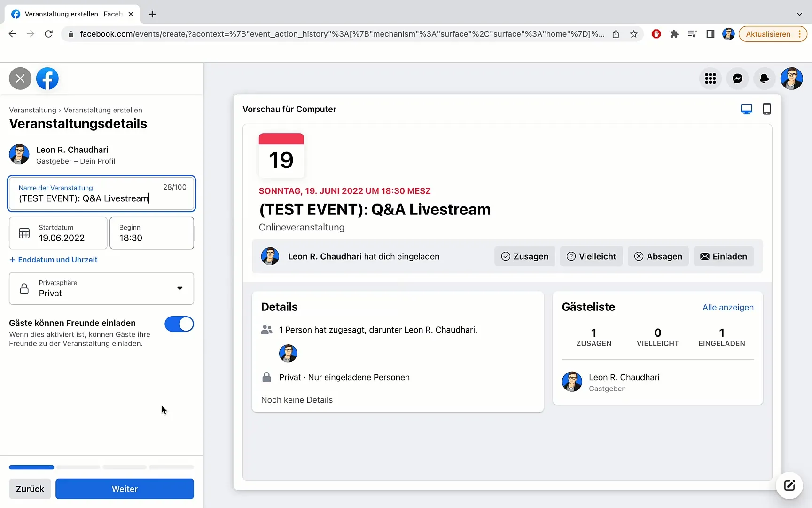This screenshot has width=812, height=508.
Task: Open the media control icon in toolbar
Action: [x=692, y=34]
